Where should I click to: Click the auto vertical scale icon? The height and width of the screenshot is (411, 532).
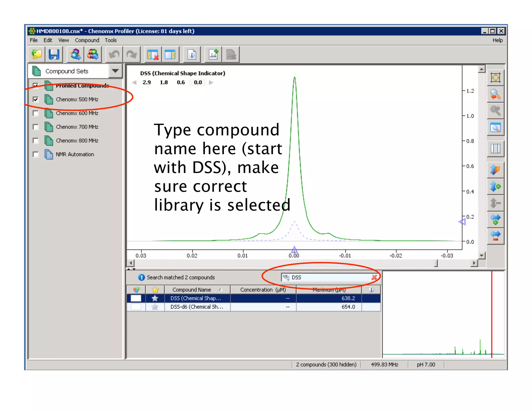[x=495, y=170]
